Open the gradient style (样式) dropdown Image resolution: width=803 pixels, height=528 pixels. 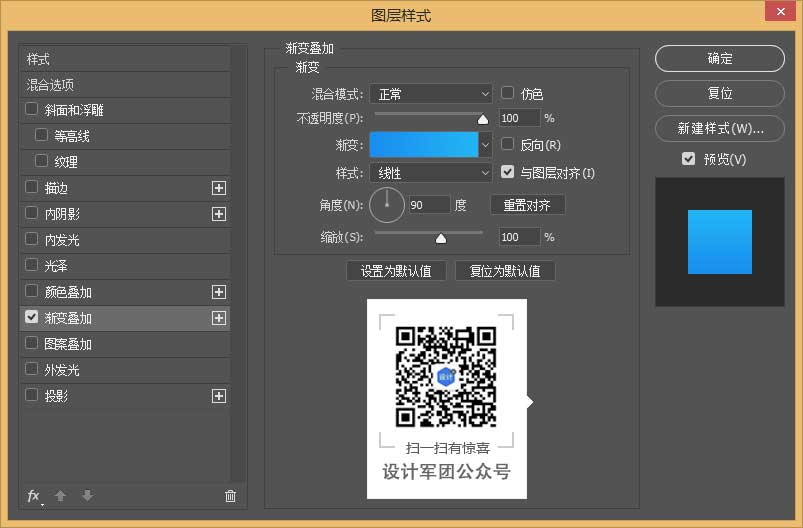click(431, 173)
